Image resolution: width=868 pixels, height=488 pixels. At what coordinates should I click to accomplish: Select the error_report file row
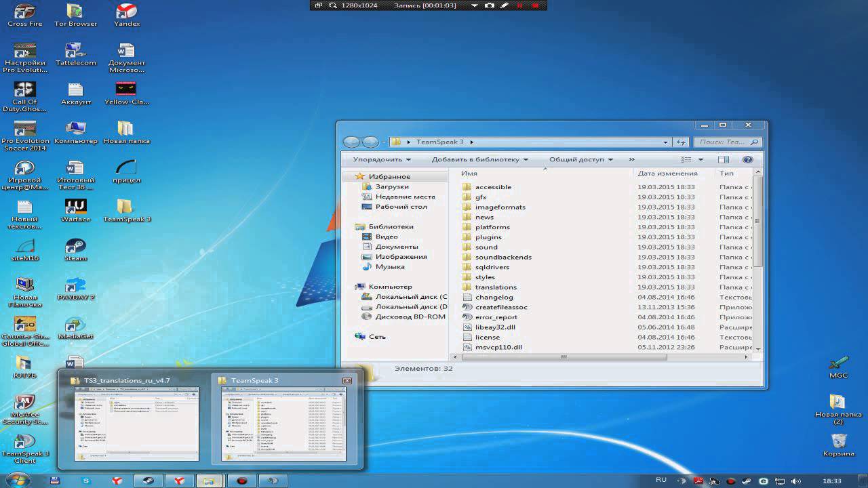click(x=607, y=317)
